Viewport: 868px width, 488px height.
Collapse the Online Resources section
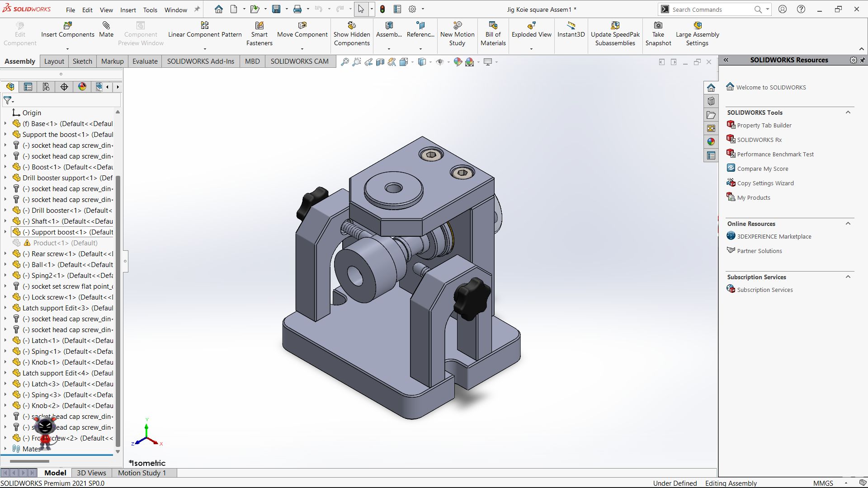coord(848,224)
